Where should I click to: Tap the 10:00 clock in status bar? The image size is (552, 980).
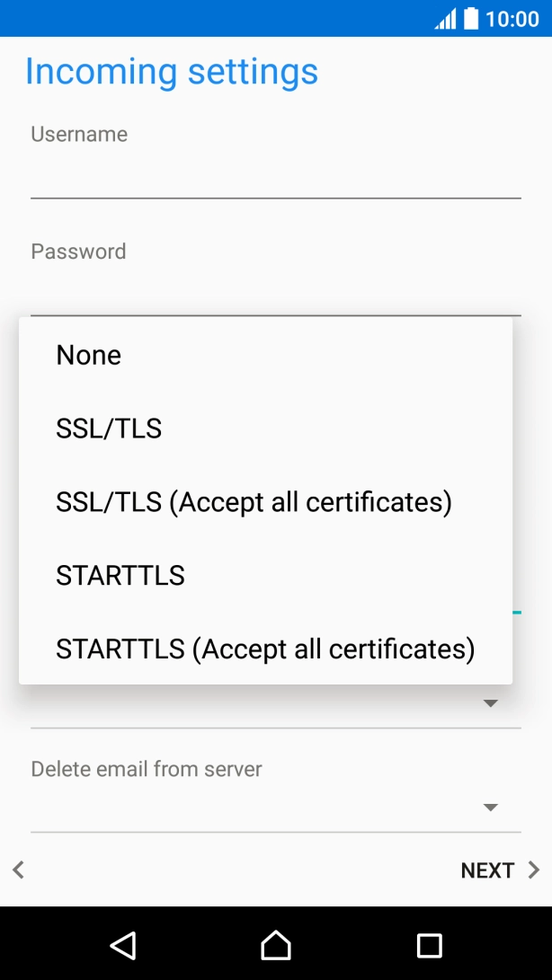coord(512,19)
